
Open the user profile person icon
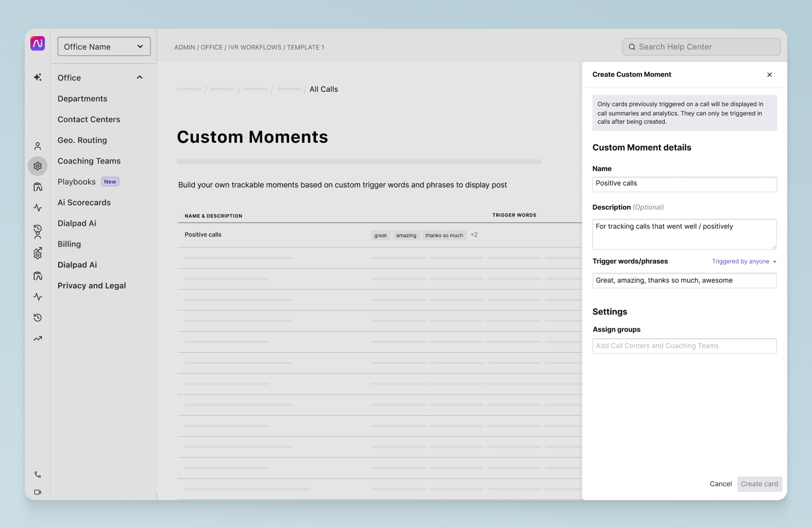click(38, 146)
